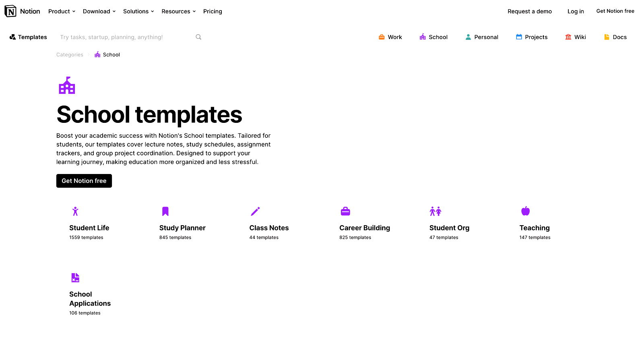Click the '147 templates' count text
The height and width of the screenshot is (346, 644).
pos(535,238)
